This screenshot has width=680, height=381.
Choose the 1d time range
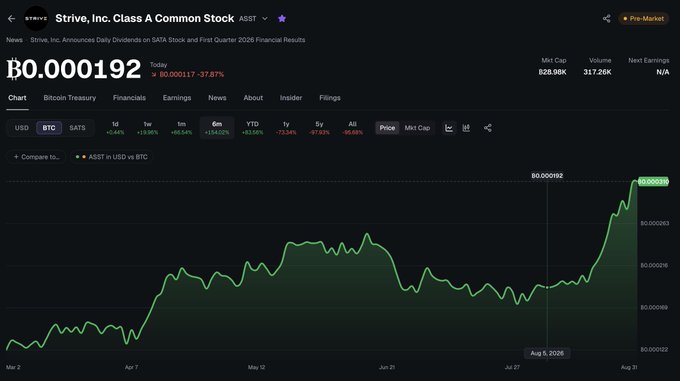pyautogui.click(x=115, y=128)
